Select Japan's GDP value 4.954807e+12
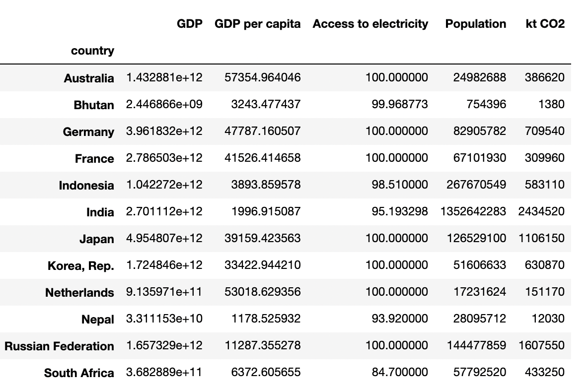This screenshot has height=388, width=588. pyautogui.click(x=164, y=238)
